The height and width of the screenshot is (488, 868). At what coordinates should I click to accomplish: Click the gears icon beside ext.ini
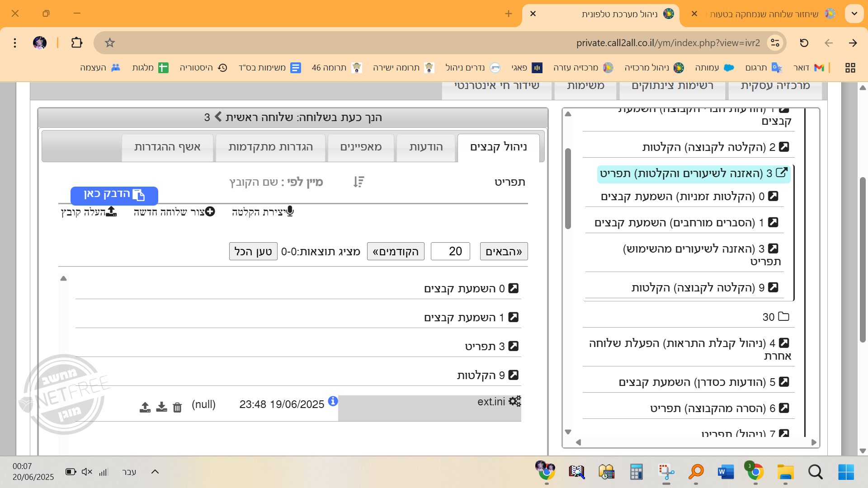point(514,401)
